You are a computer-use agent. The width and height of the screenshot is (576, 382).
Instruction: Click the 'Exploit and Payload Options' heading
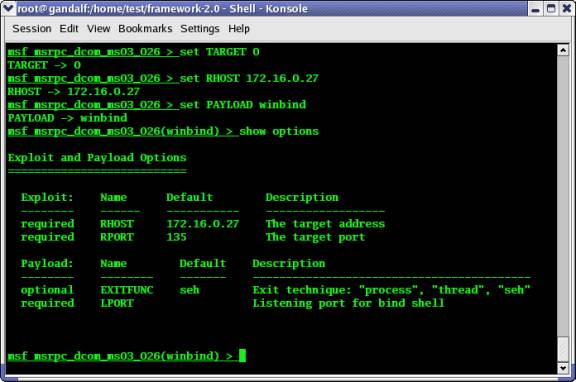[97, 158]
